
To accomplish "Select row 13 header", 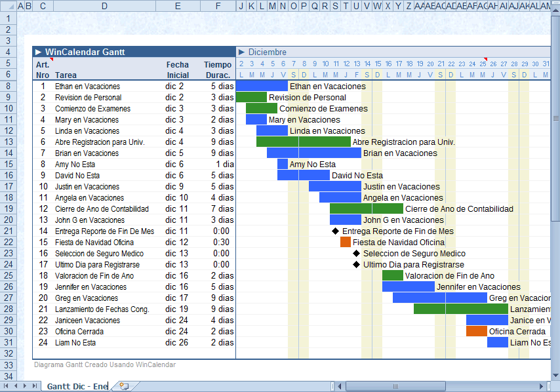I will [7, 142].
